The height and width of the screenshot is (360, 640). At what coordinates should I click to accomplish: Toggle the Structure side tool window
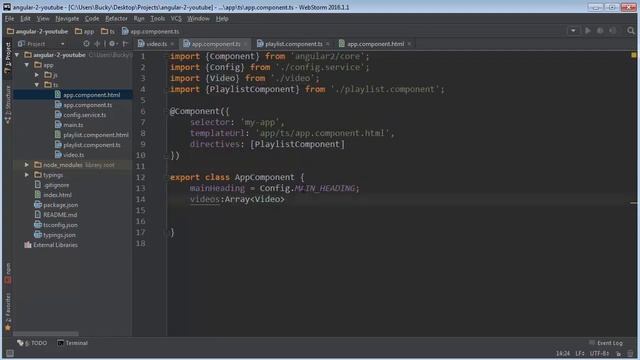[x=8, y=104]
